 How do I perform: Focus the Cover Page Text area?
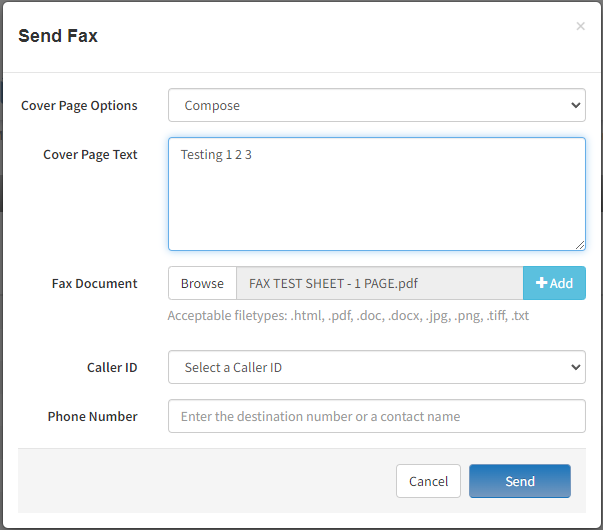coord(376,194)
